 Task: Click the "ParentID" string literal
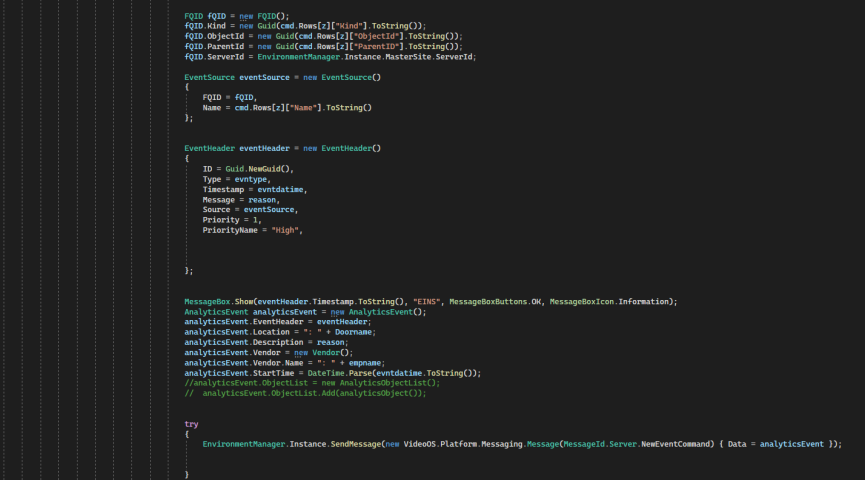tap(380, 46)
